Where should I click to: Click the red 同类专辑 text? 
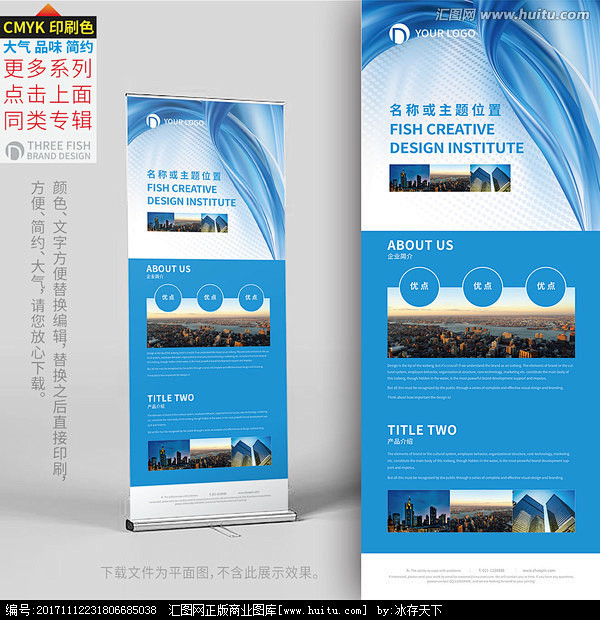click(x=48, y=120)
